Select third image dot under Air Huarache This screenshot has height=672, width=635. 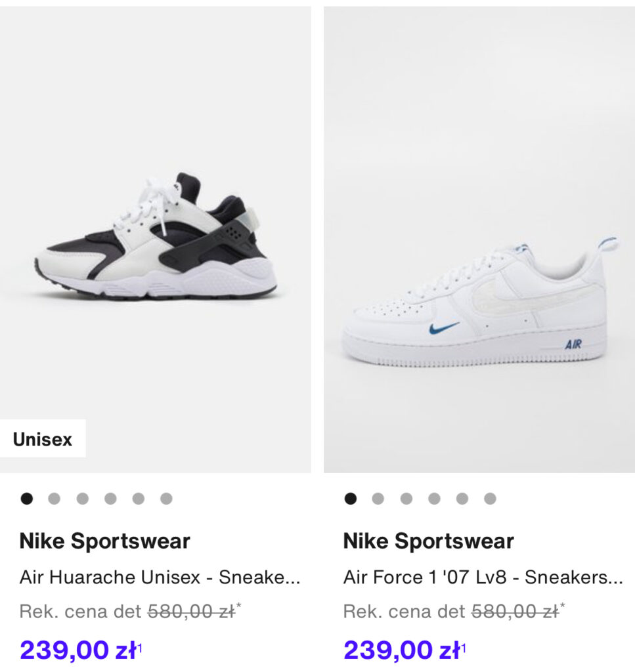(x=82, y=499)
